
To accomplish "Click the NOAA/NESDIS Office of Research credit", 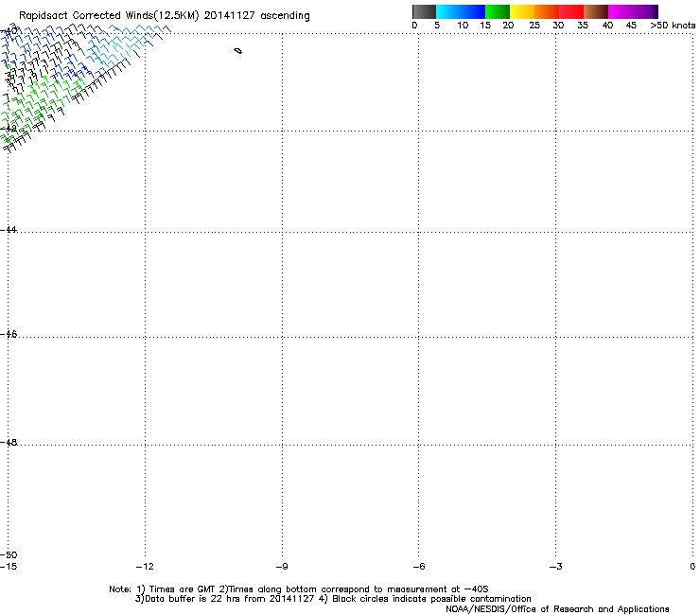I will pyautogui.click(x=557, y=609).
